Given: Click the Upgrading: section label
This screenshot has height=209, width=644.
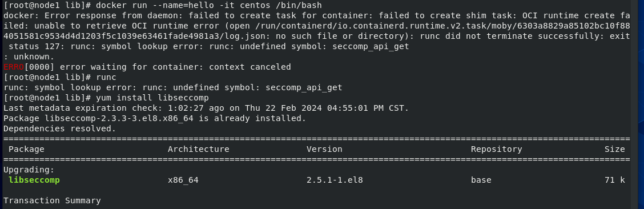Looking at the screenshot, I should [x=29, y=170].
